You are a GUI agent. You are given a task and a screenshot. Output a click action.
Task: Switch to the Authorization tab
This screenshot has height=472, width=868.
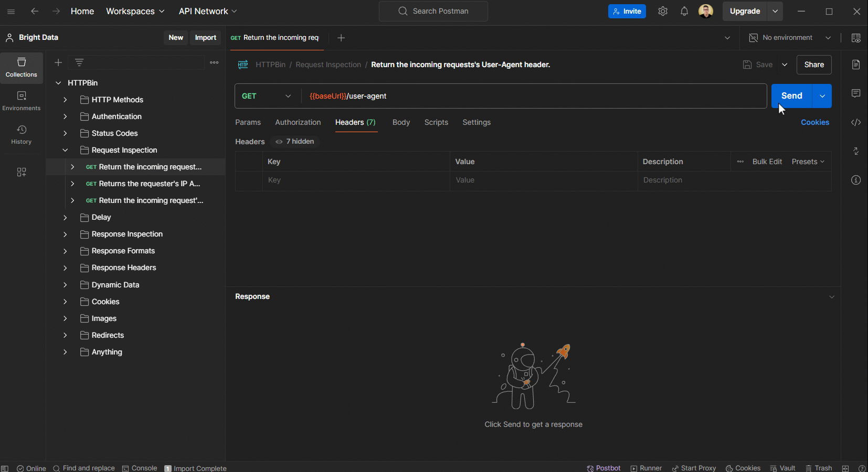point(298,122)
